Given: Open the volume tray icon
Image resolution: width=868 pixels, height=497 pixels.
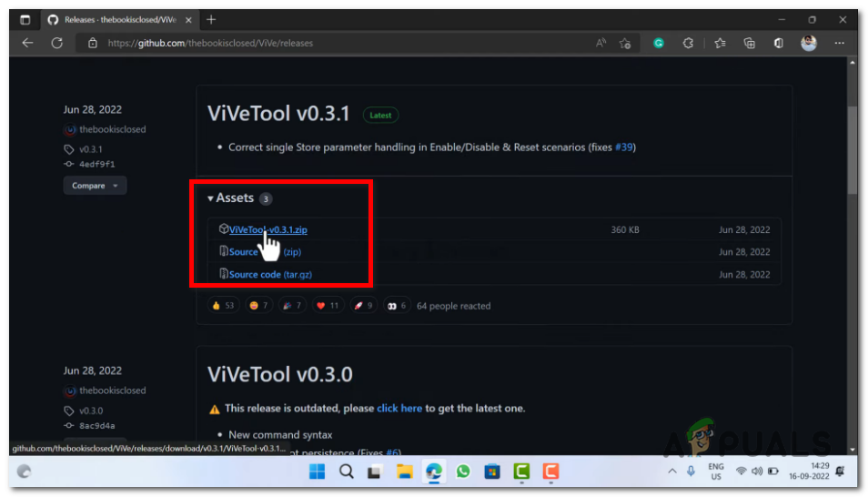Looking at the screenshot, I should coord(757,472).
